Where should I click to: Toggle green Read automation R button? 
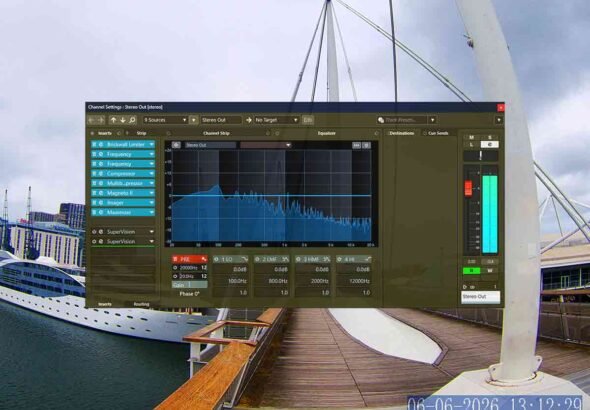pyautogui.click(x=471, y=270)
